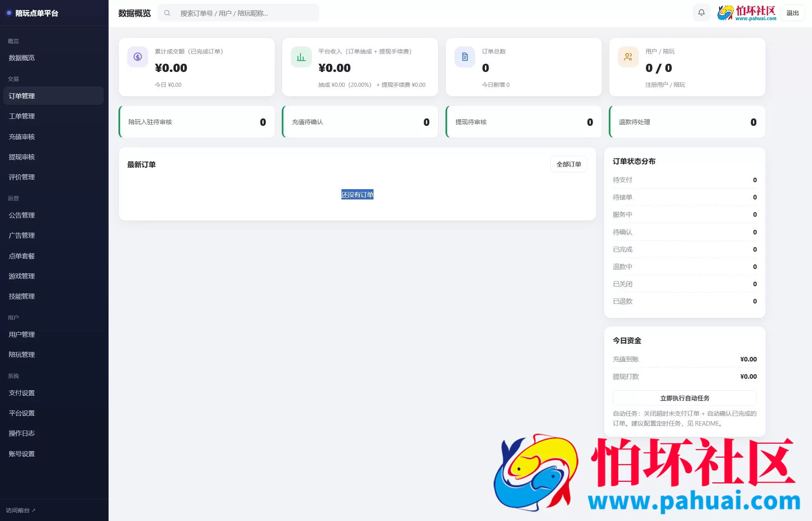Log out with the 退出 button

tap(792, 13)
